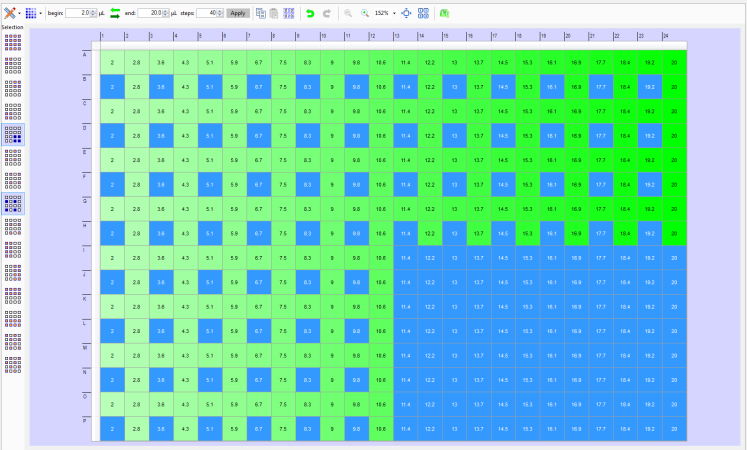
Task: Click the swap begin/end green arrows icon
Action: pos(115,13)
